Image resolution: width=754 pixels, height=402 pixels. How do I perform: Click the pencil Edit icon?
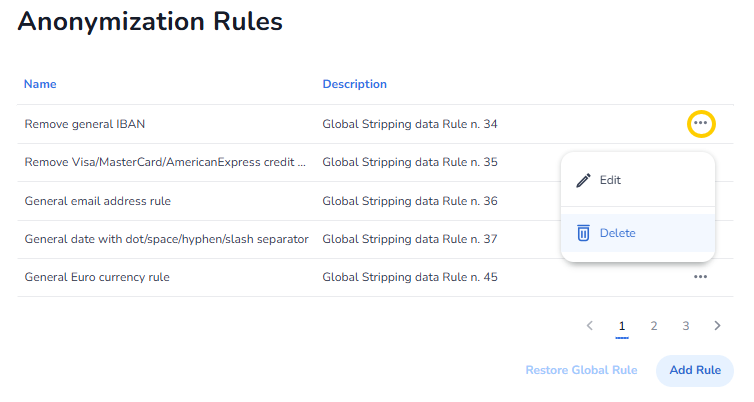(x=584, y=181)
